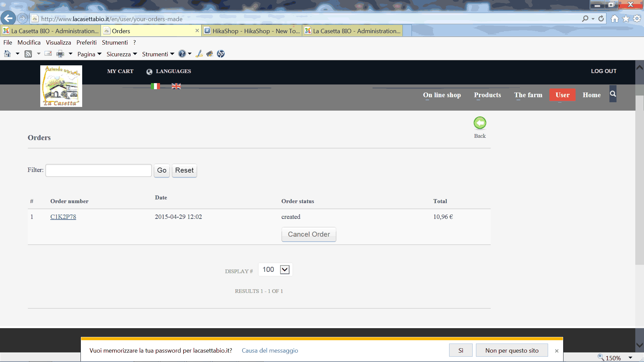The height and width of the screenshot is (362, 644).
Task: Click the RSS feed toolbar icon
Action: coord(28,54)
